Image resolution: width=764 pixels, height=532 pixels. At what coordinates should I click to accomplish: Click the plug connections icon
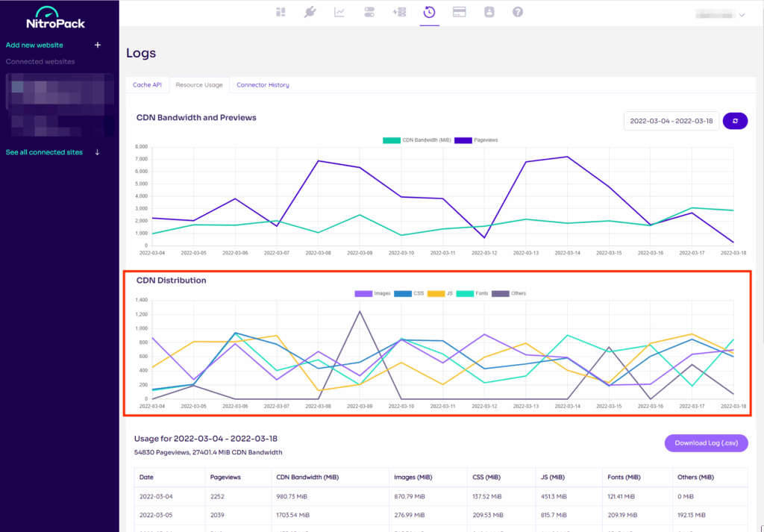pyautogui.click(x=310, y=12)
